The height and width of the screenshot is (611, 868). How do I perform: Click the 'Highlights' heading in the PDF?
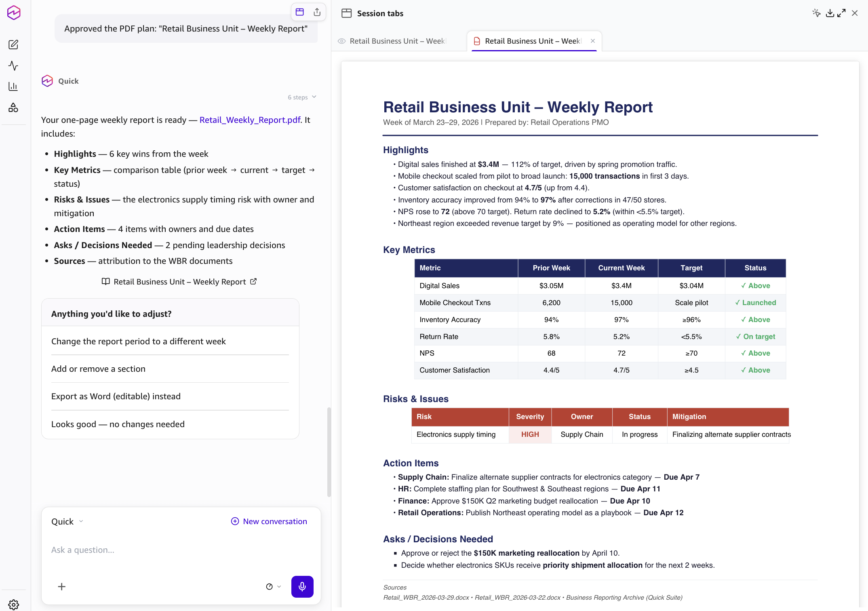[405, 150]
